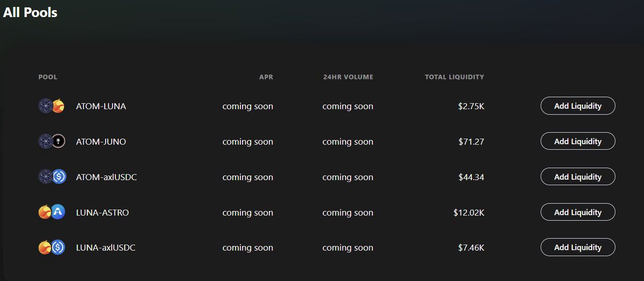Sort by the 24HR VOLUME column header
644x281 pixels.
click(x=348, y=77)
